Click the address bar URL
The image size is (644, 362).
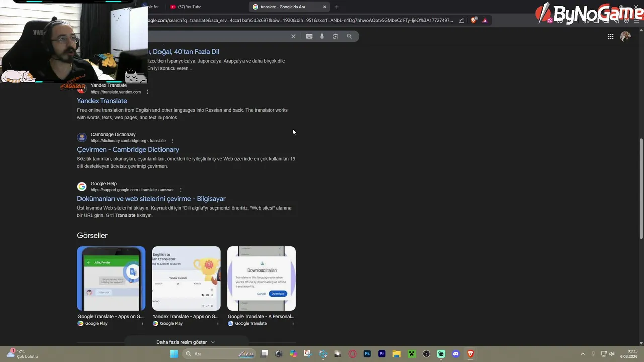(300, 20)
